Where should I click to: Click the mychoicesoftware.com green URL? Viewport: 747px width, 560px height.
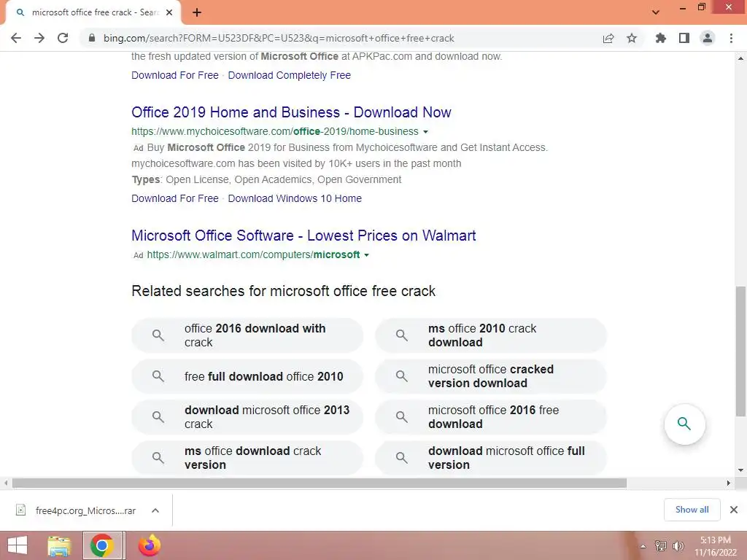[x=275, y=131]
